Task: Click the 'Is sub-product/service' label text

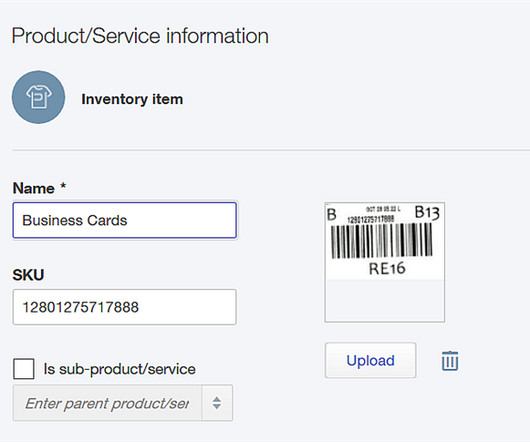Action: [119, 369]
